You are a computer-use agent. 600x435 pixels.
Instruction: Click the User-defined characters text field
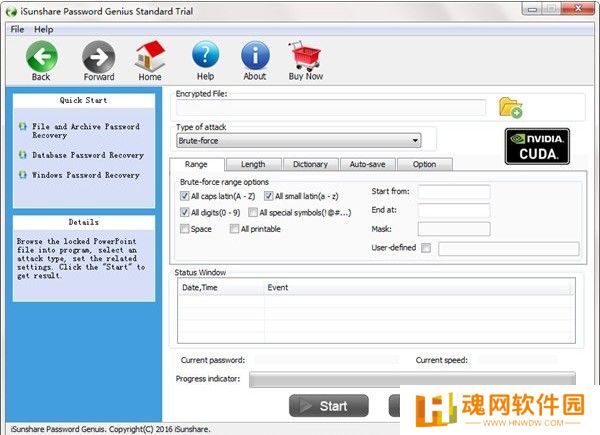point(509,248)
